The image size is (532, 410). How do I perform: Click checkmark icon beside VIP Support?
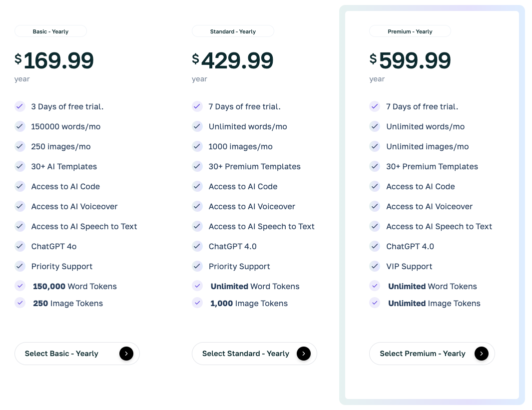coord(375,266)
